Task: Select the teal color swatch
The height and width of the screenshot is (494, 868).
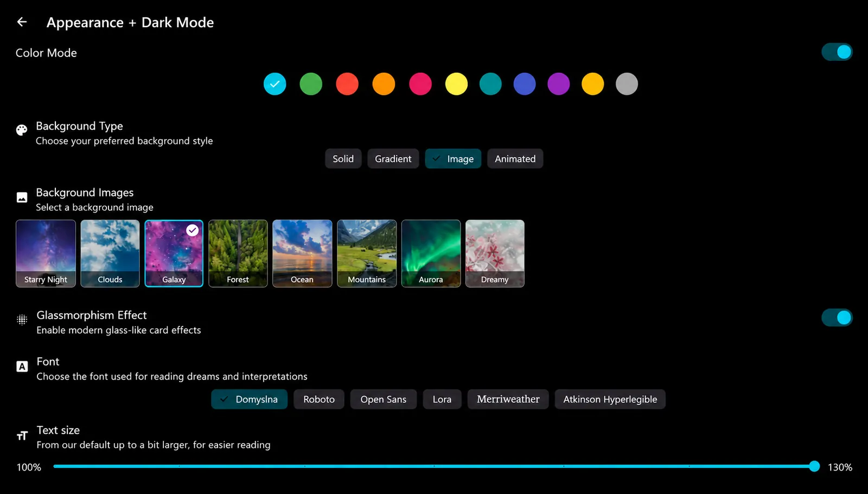Action: [490, 84]
